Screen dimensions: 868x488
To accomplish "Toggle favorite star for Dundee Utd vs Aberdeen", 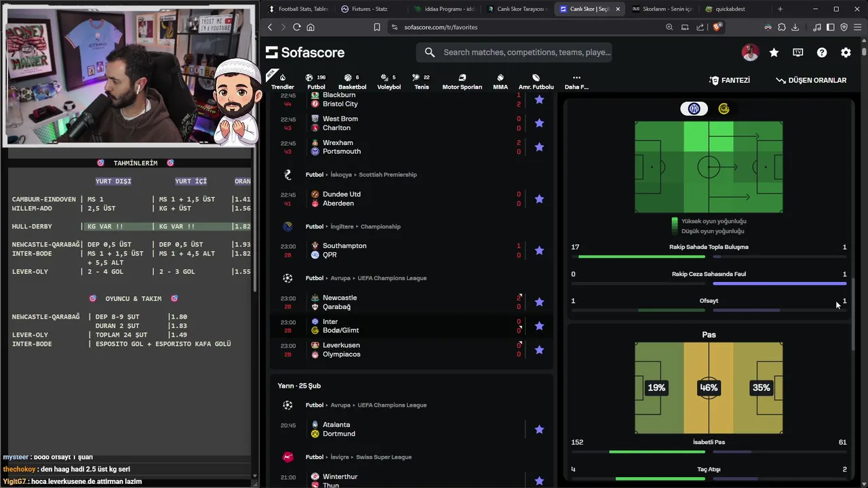I will click(539, 199).
